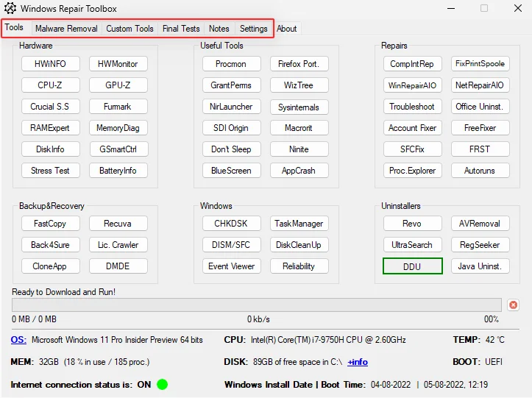
Task: Open the Settings tab
Action: tap(254, 29)
